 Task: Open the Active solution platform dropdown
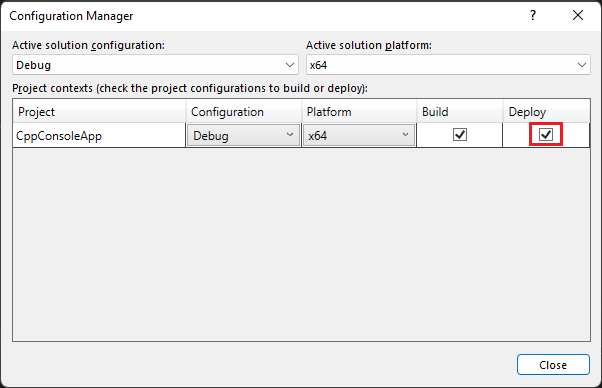pos(448,65)
